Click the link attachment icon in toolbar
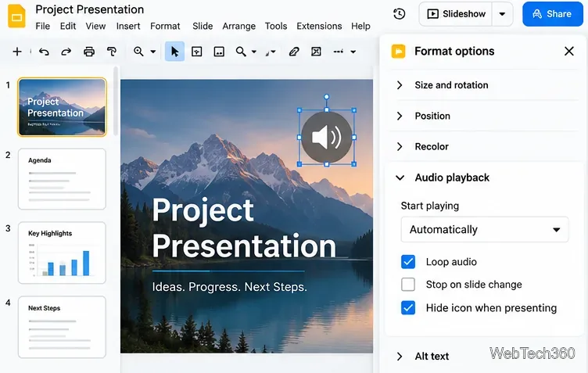The width and height of the screenshot is (588, 373). coord(294,52)
